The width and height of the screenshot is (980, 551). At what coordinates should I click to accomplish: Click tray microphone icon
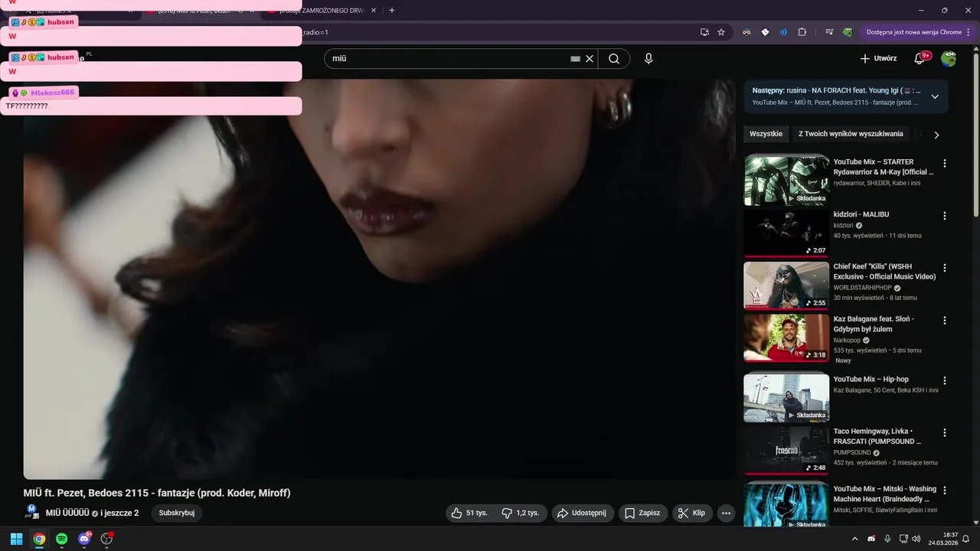pos(887,539)
